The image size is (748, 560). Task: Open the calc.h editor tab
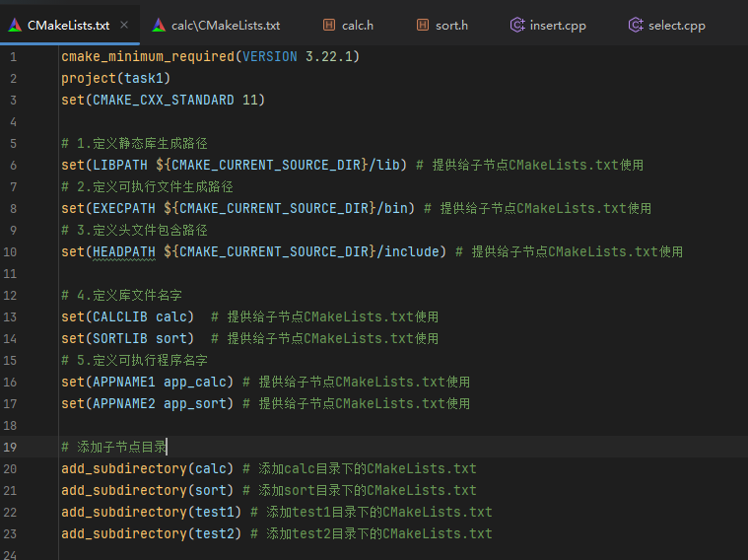(357, 26)
